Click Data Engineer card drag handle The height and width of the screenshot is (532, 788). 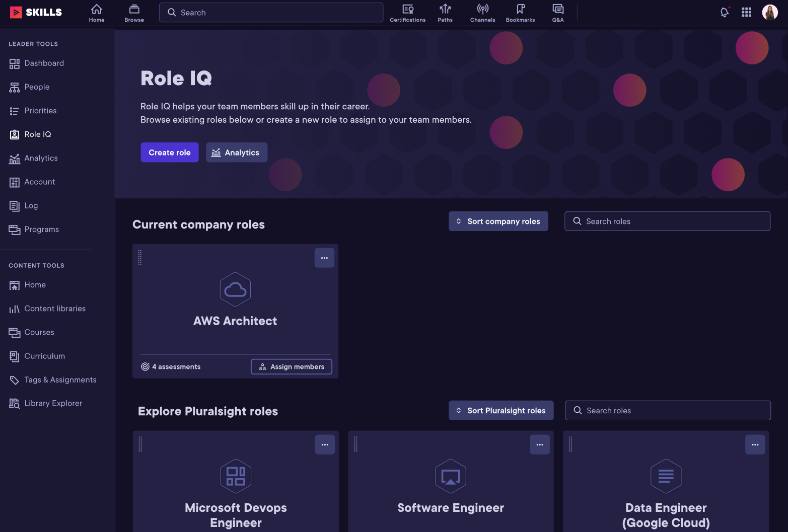(x=570, y=444)
